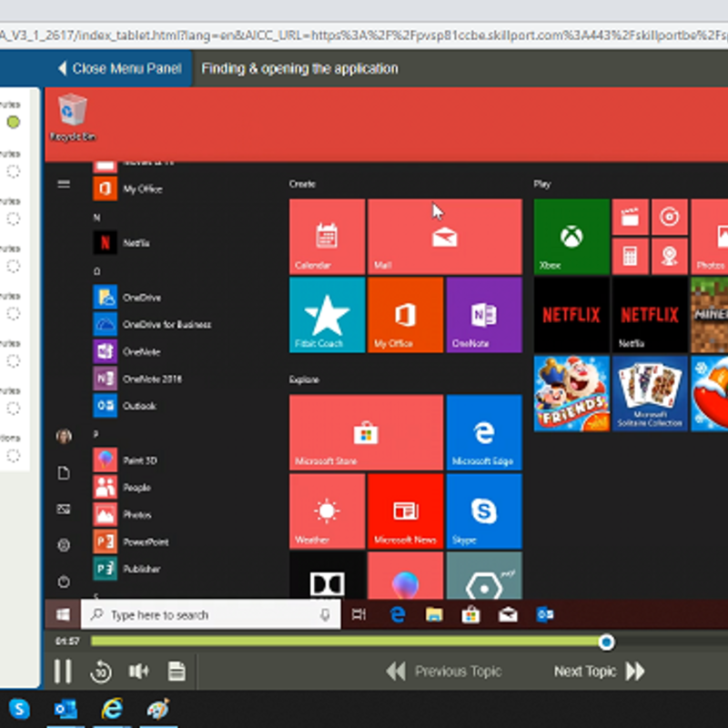Expand the Start menu hamburger button
Viewport: 728px width, 728px height.
(64, 184)
